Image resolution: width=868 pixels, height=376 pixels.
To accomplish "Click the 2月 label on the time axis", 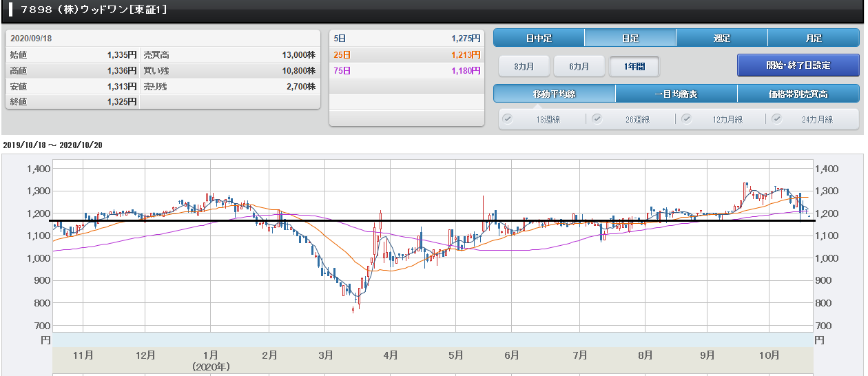I will [x=269, y=355].
